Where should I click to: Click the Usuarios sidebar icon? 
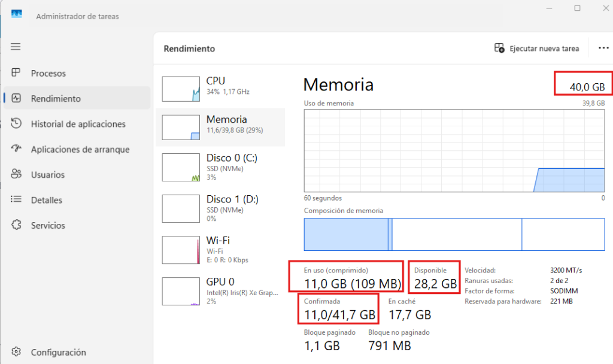click(x=16, y=175)
